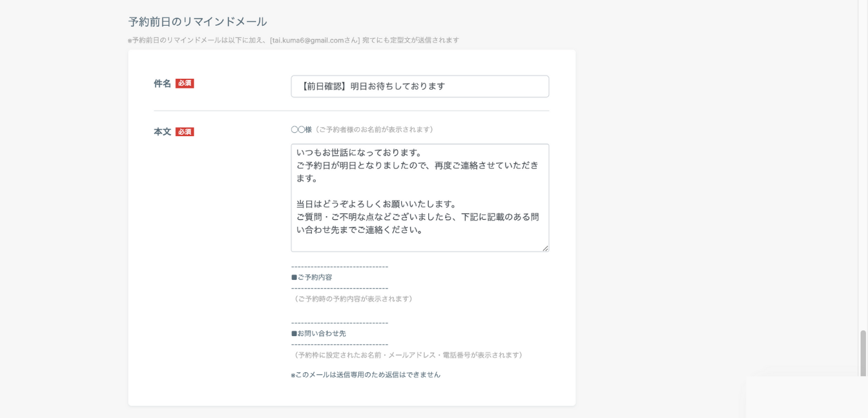Click the 返信はできません send-only notice
Viewport: 868px width, 418px height.
point(366,375)
